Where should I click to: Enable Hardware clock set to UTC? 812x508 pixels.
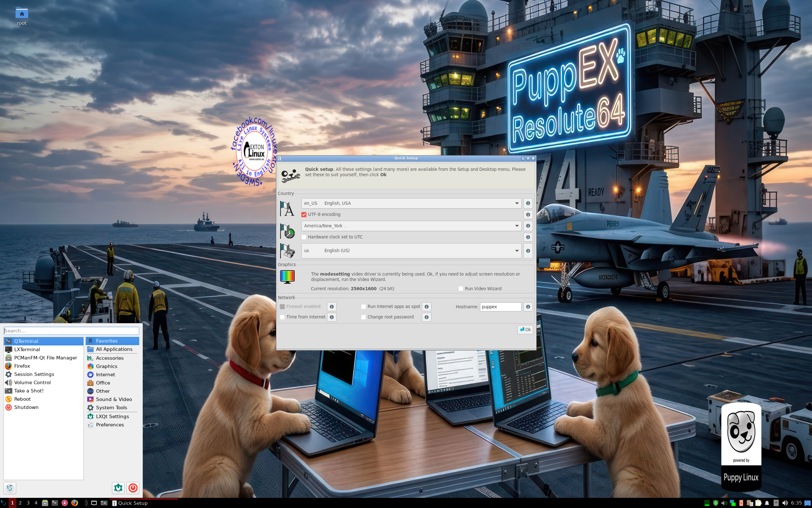[304, 237]
